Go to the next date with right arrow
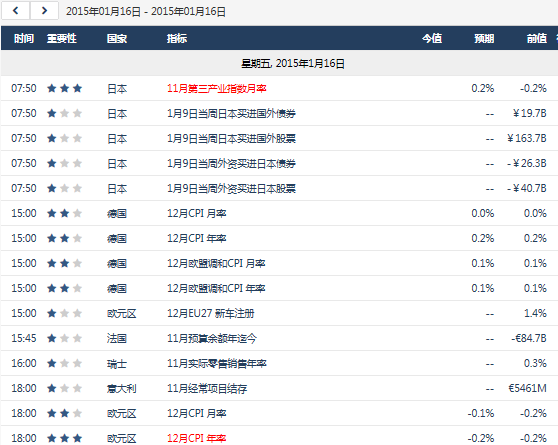The height and width of the screenshot is (445, 558). pos(44,11)
